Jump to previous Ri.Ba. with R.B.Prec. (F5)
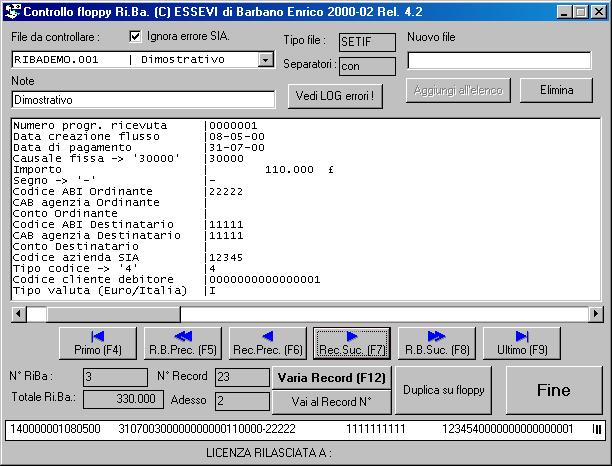The height and width of the screenshot is (466, 612). pyautogui.click(x=182, y=343)
